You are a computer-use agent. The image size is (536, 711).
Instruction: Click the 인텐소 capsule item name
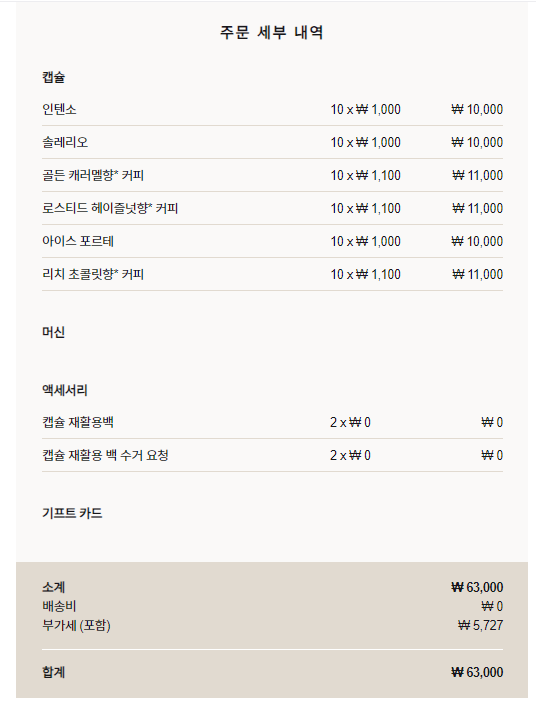pos(59,109)
